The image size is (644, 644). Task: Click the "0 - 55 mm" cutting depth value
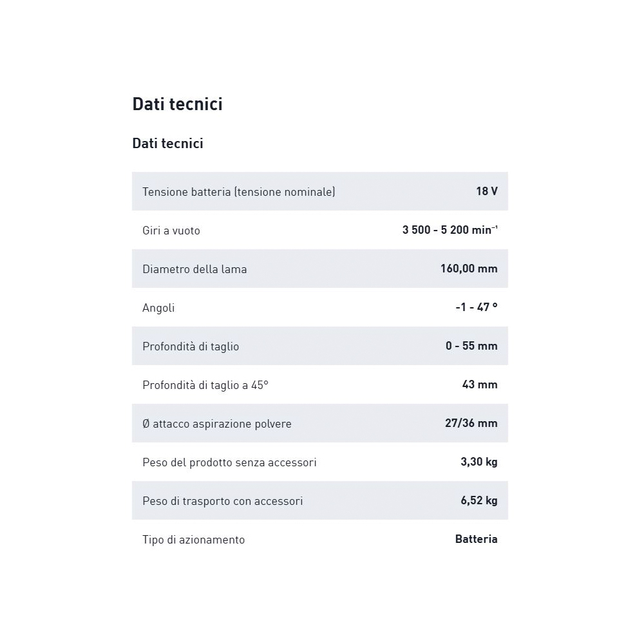tap(471, 346)
